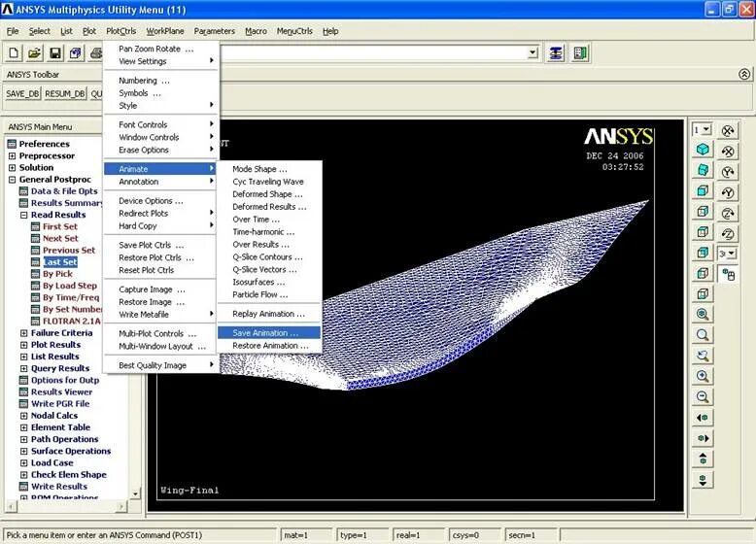Click the Save Analysis floppy disk icon

55,53
